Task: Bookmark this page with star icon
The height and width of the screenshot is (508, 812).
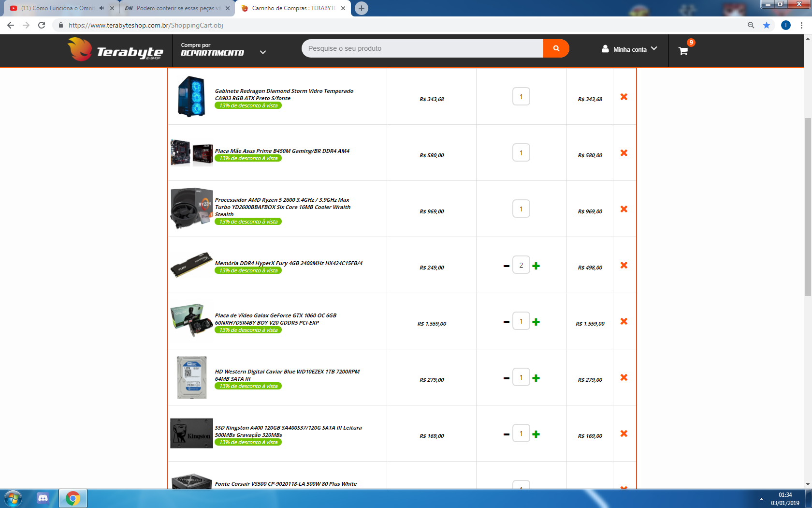Action: click(767, 25)
